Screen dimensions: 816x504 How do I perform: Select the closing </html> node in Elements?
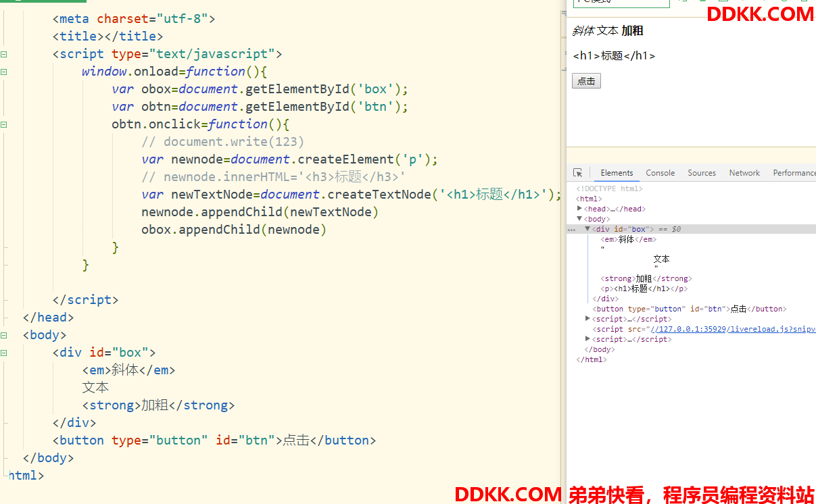click(x=592, y=359)
